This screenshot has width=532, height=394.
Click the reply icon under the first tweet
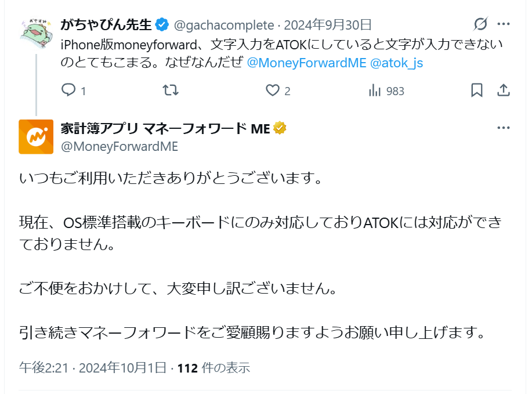point(69,91)
